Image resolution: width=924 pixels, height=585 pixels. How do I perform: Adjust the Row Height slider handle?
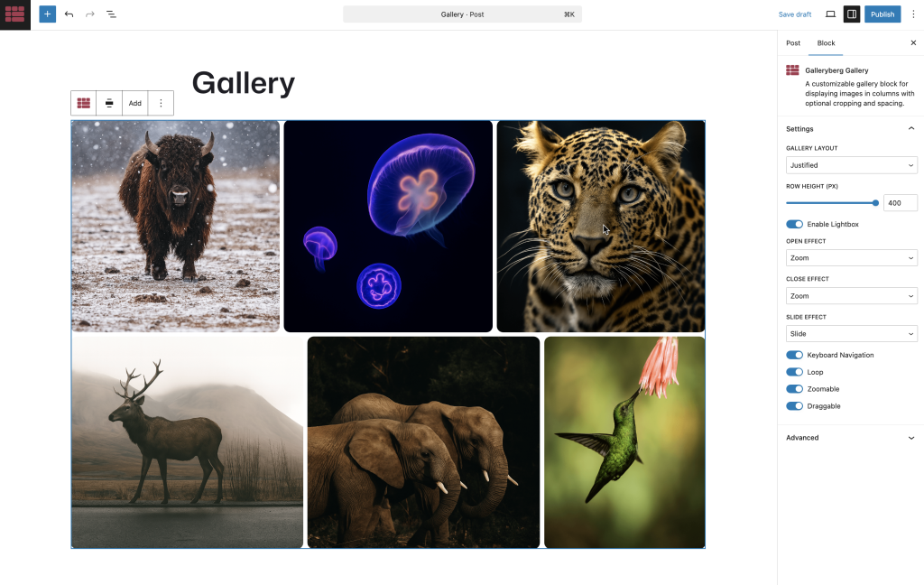(x=875, y=203)
